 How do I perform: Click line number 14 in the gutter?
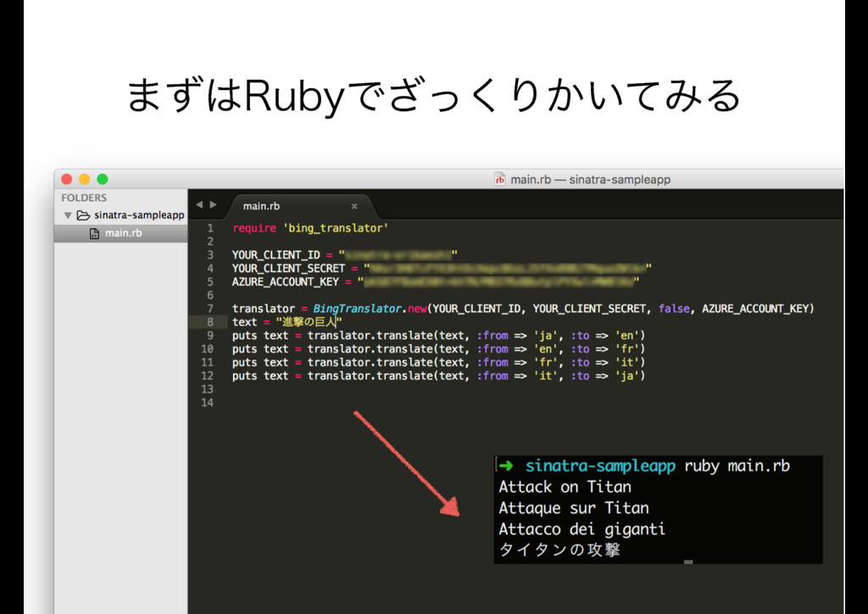208,403
